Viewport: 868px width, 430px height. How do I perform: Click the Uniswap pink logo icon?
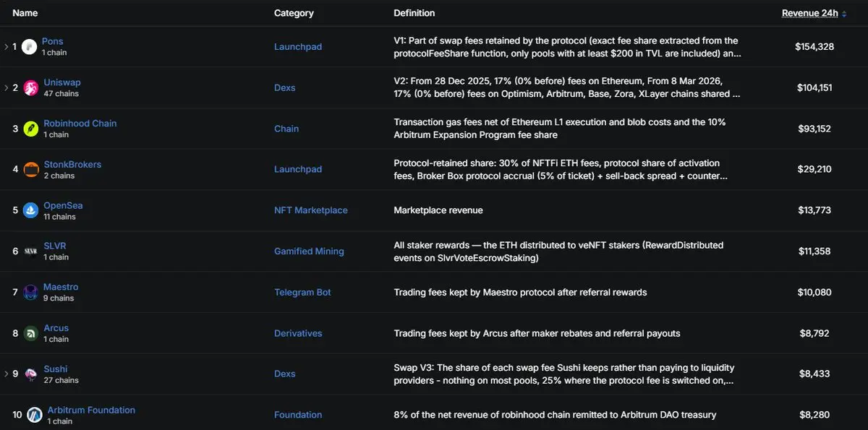pyautogui.click(x=31, y=88)
